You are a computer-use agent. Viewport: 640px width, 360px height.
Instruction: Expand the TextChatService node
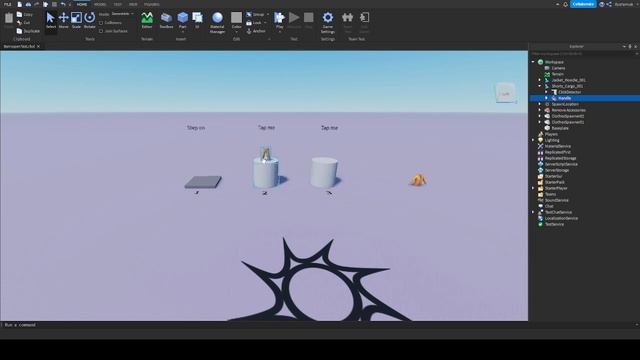tap(533, 212)
